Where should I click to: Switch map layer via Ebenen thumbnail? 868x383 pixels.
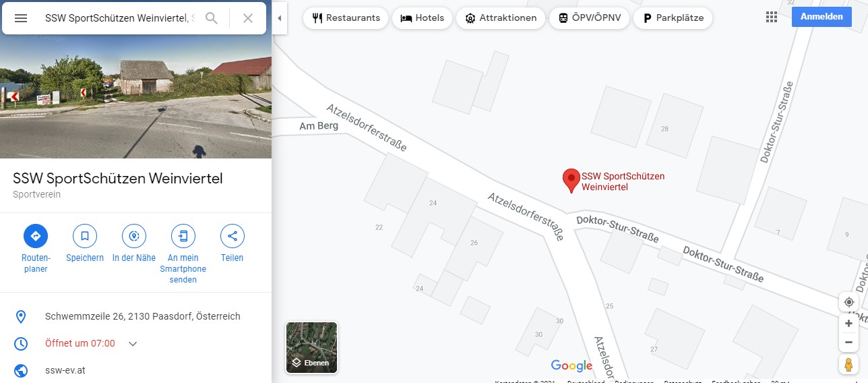click(x=312, y=347)
